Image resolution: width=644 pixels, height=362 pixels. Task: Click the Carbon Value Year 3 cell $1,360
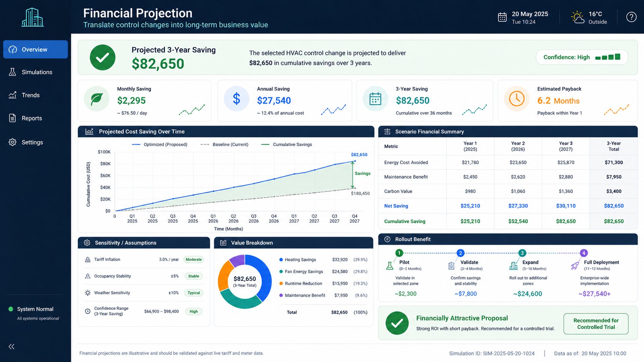tap(566, 191)
